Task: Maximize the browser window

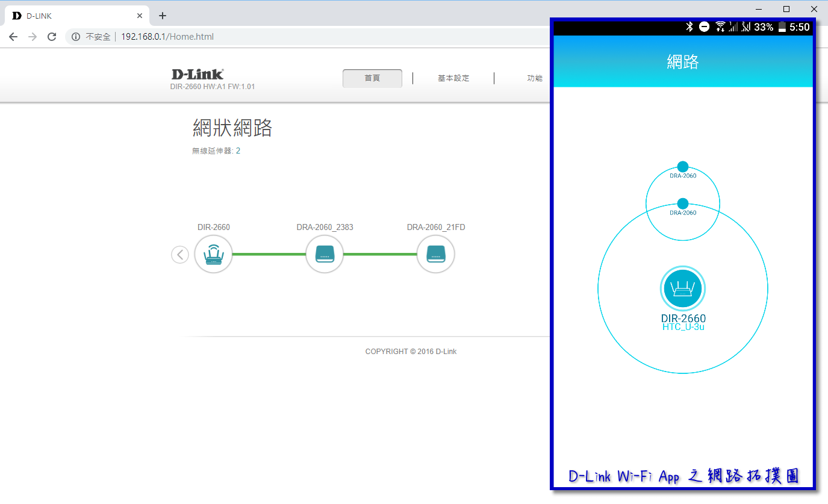Action: point(786,9)
